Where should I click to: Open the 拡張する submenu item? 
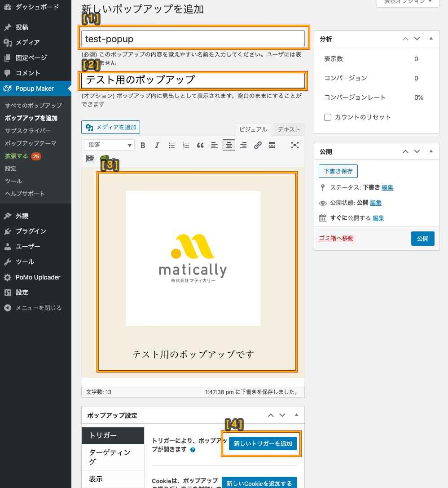click(17, 156)
